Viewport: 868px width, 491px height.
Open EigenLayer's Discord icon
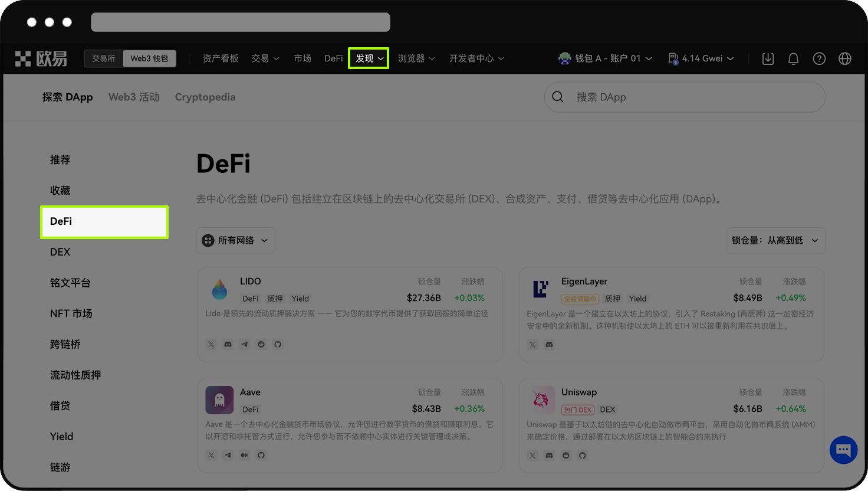549,344
